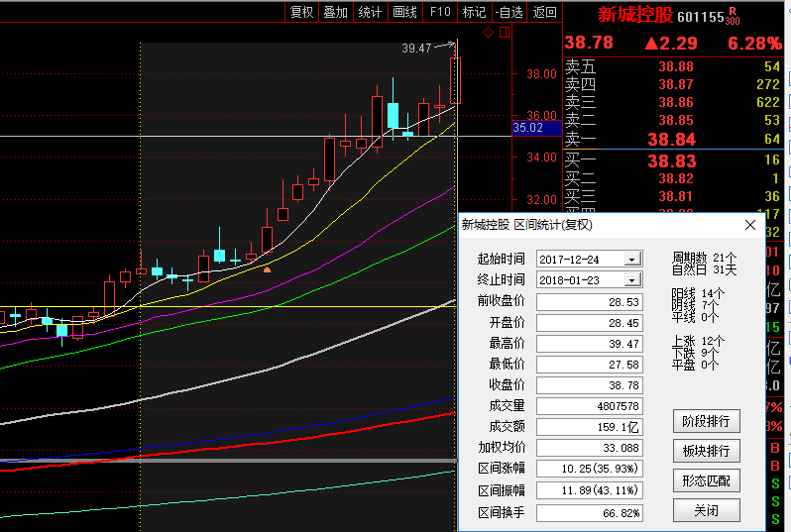The width and height of the screenshot is (791, 532).
Task: Click the red split-window chart icon
Action: click(505, 33)
